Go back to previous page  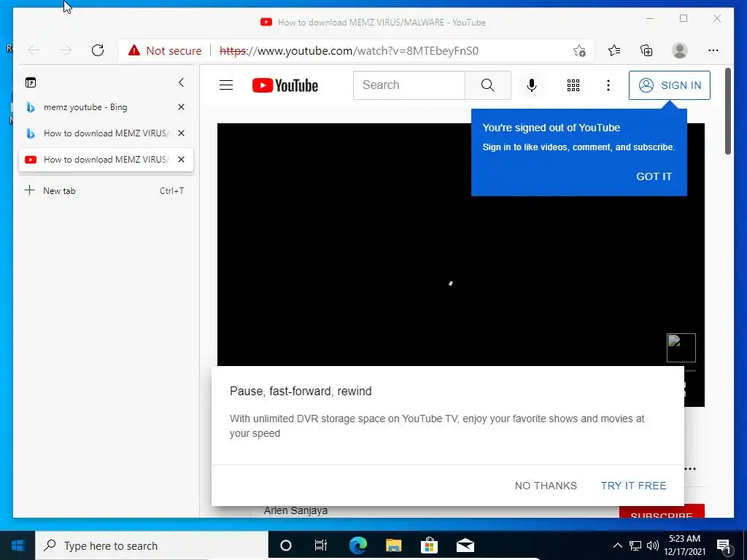pos(34,50)
